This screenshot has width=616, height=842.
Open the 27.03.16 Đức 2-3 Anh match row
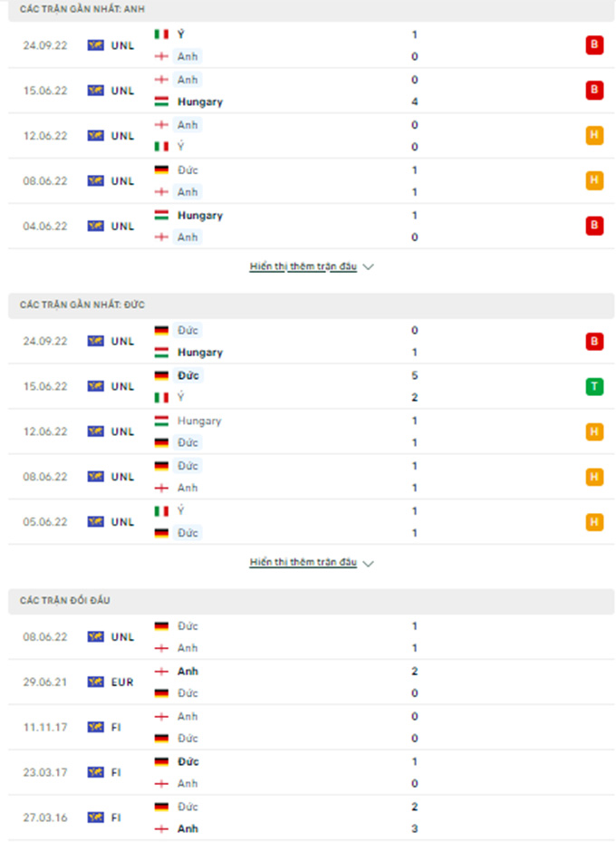pyautogui.click(x=308, y=818)
